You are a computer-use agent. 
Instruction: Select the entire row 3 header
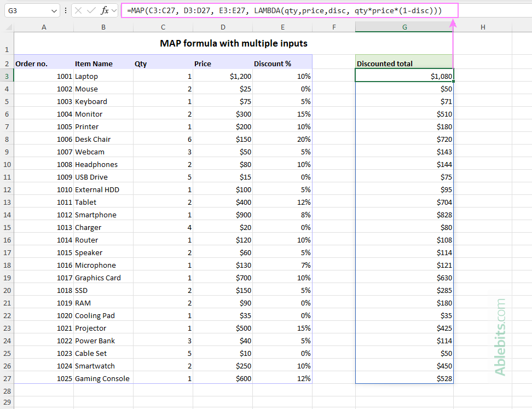point(7,76)
